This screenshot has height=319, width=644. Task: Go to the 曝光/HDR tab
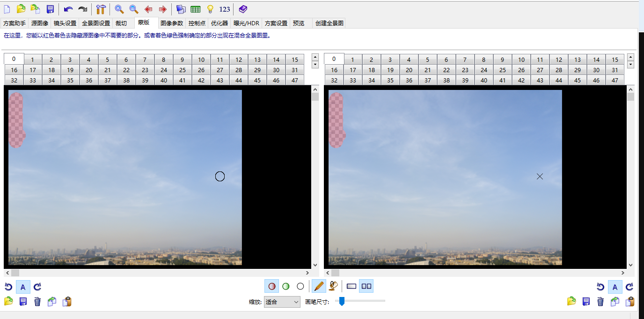247,23
